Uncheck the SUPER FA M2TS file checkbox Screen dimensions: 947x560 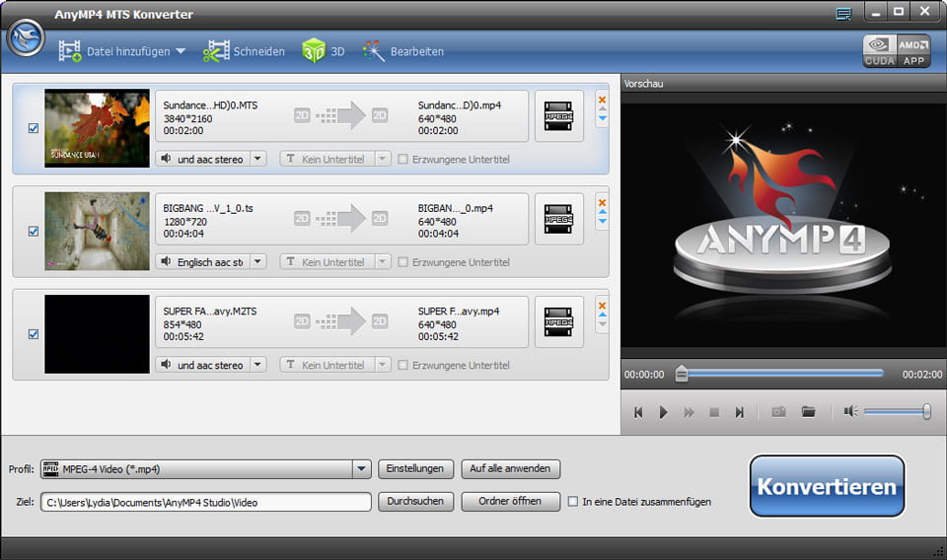(34, 333)
